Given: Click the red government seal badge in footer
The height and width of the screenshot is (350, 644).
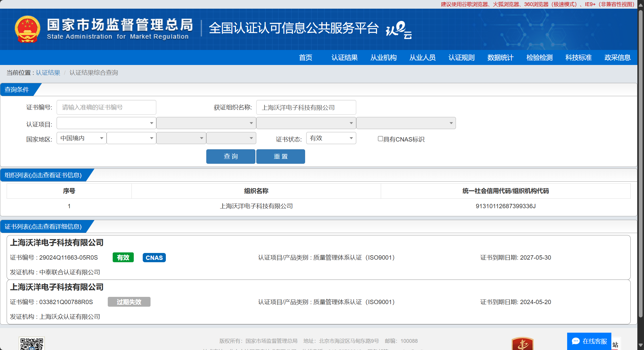Looking at the screenshot, I should [522, 344].
